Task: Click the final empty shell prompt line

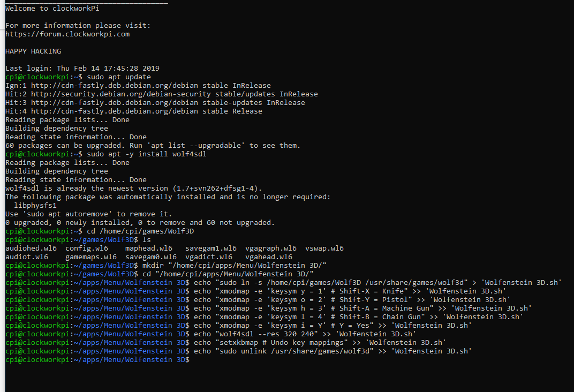Action: [x=97, y=360]
